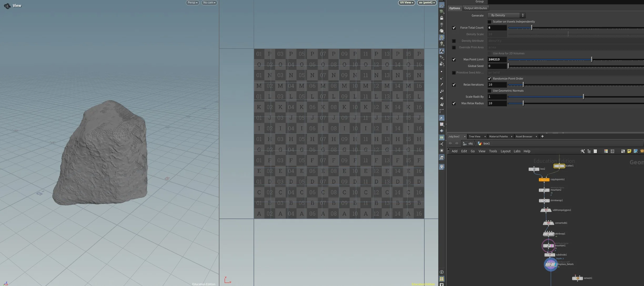Click the Force Total Count value field
The height and width of the screenshot is (286, 644).
point(497,28)
